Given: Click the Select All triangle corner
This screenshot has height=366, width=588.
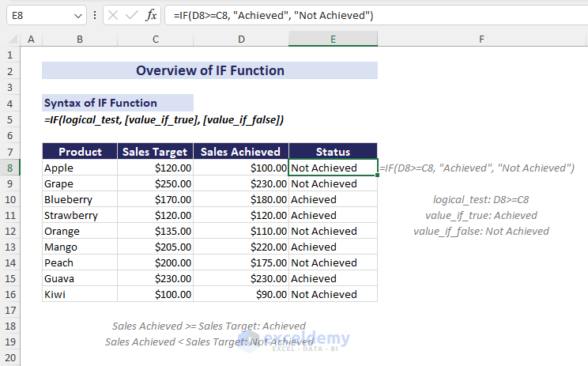Looking at the screenshot, I should pos(13,39).
